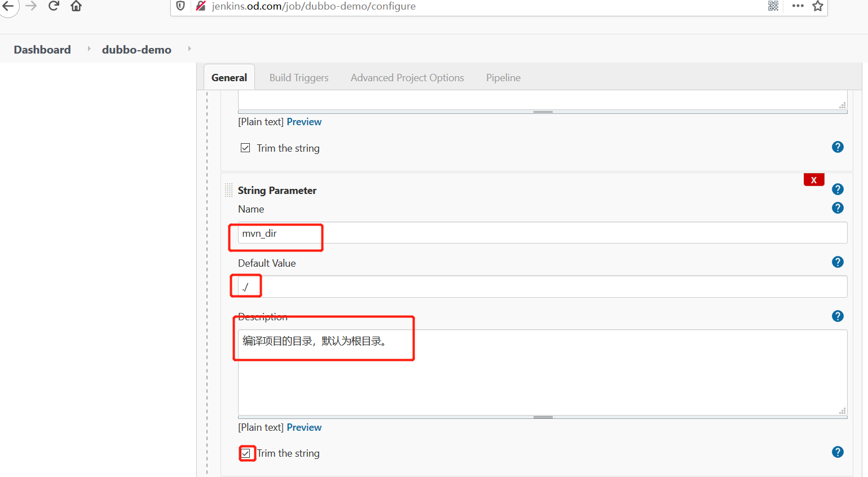Open the dubbo-demo breadcrumb link
The height and width of the screenshot is (477, 868).
pos(136,50)
